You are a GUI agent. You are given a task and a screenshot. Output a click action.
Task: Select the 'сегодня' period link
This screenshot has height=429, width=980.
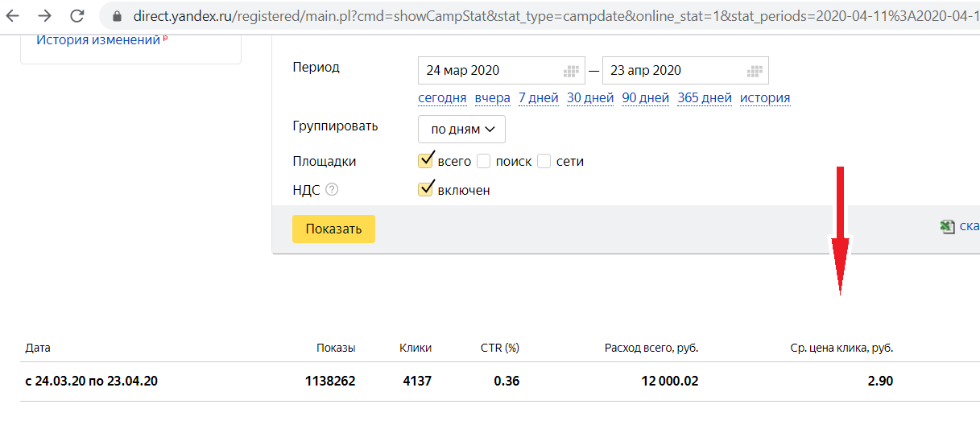pyautogui.click(x=442, y=98)
